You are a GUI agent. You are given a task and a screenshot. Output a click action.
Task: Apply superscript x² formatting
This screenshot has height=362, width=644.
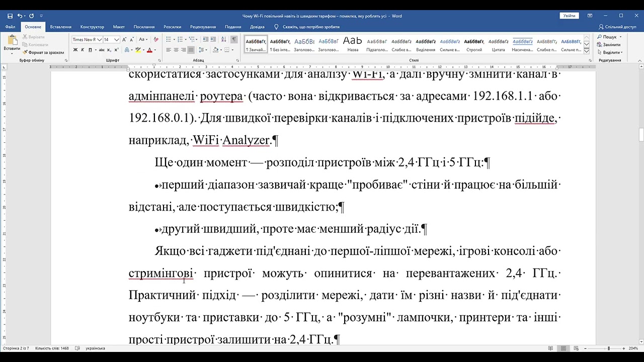pos(116,50)
